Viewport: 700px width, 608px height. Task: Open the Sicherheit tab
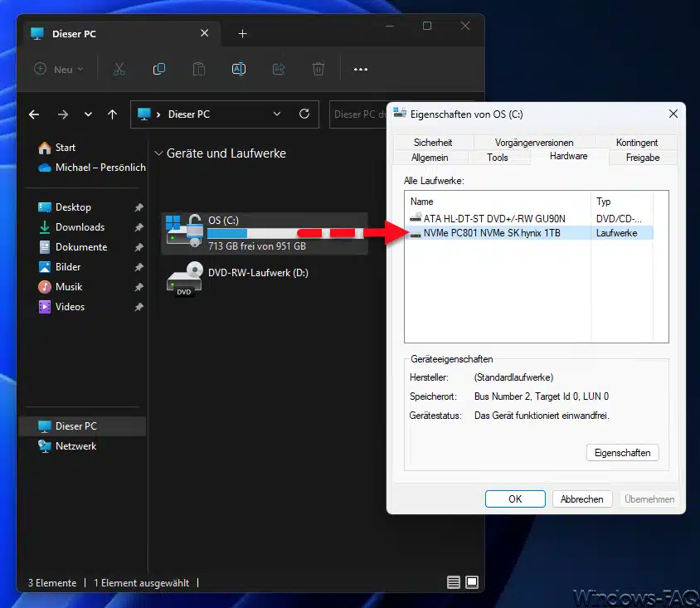pyautogui.click(x=433, y=143)
